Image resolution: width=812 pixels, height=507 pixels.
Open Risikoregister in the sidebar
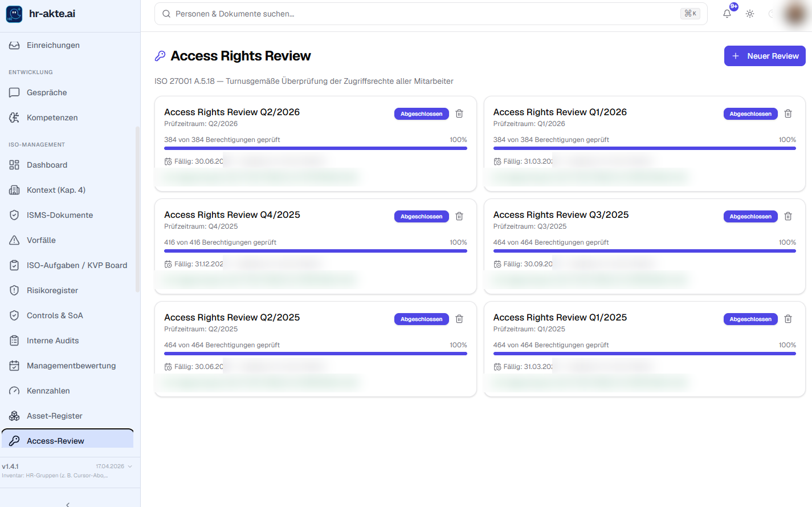point(68,290)
